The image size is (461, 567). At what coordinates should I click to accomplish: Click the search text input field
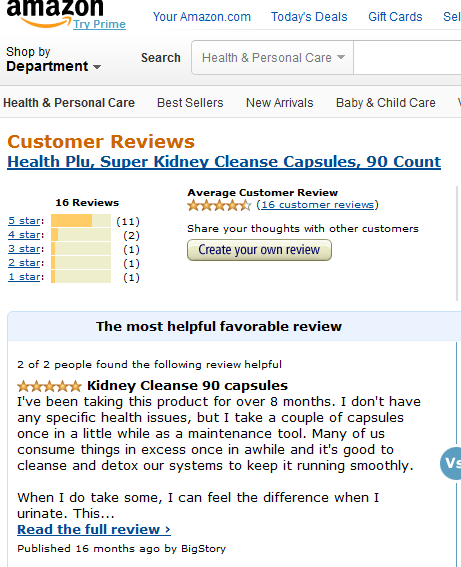(x=407, y=57)
